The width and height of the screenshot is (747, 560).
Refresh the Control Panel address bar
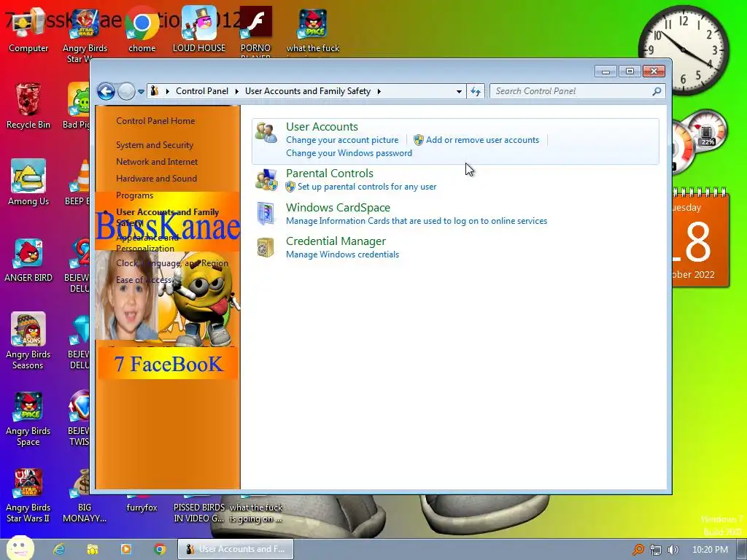click(x=476, y=91)
